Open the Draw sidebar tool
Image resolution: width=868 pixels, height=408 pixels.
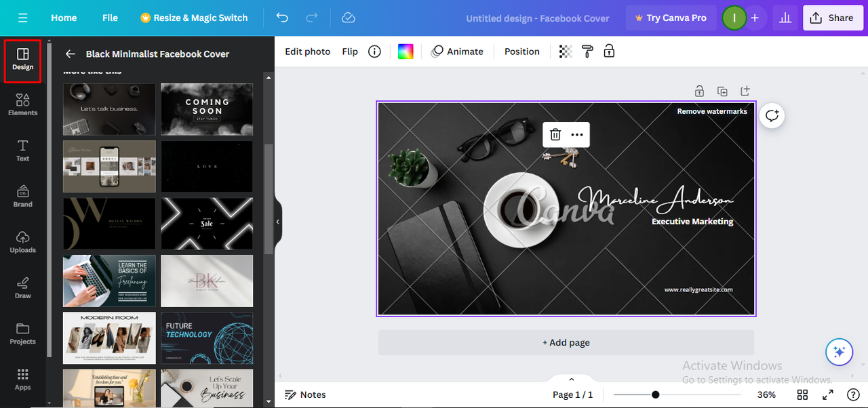pos(22,287)
